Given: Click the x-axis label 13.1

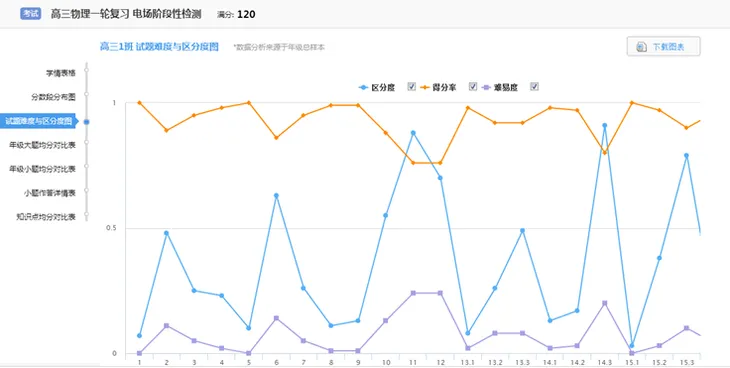Looking at the screenshot, I should tap(467, 362).
